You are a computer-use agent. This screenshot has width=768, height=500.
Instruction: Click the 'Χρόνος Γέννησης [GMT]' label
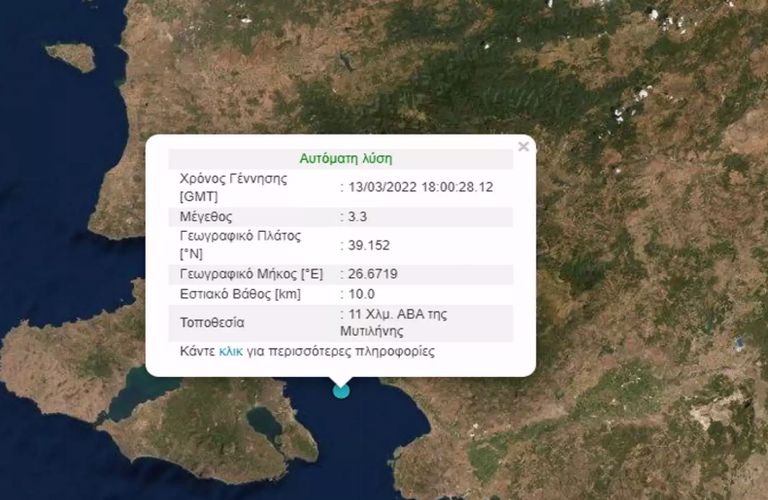233,187
